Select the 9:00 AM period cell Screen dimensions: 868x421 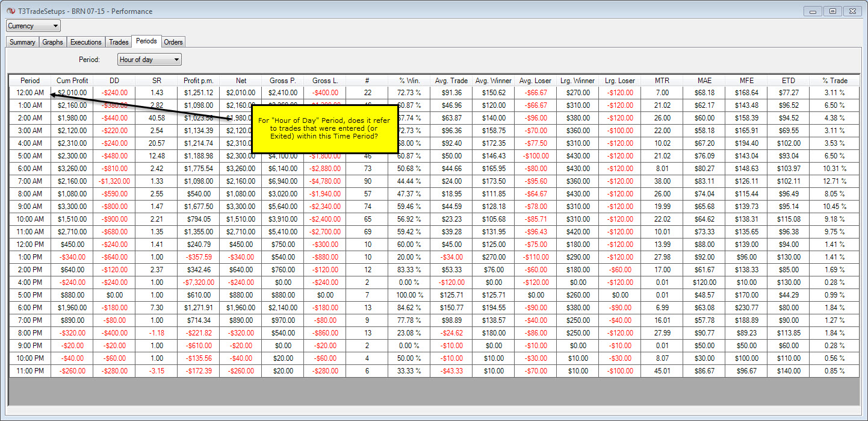coord(30,207)
